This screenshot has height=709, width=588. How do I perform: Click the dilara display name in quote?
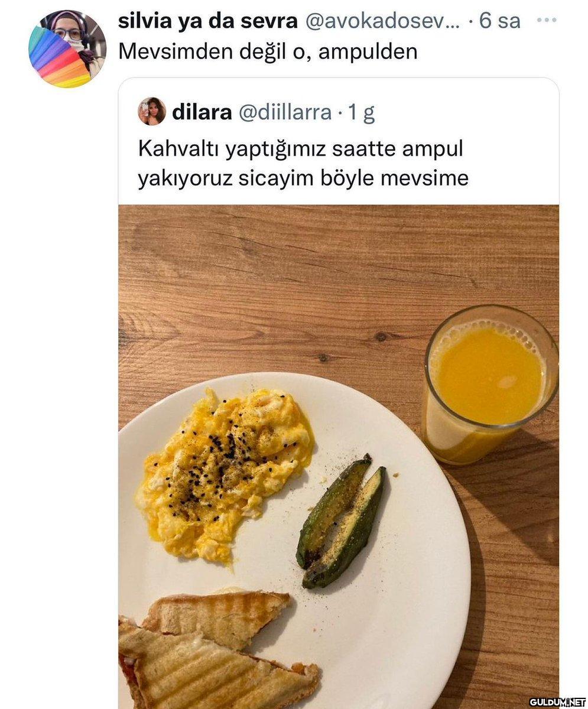pyautogui.click(x=202, y=112)
